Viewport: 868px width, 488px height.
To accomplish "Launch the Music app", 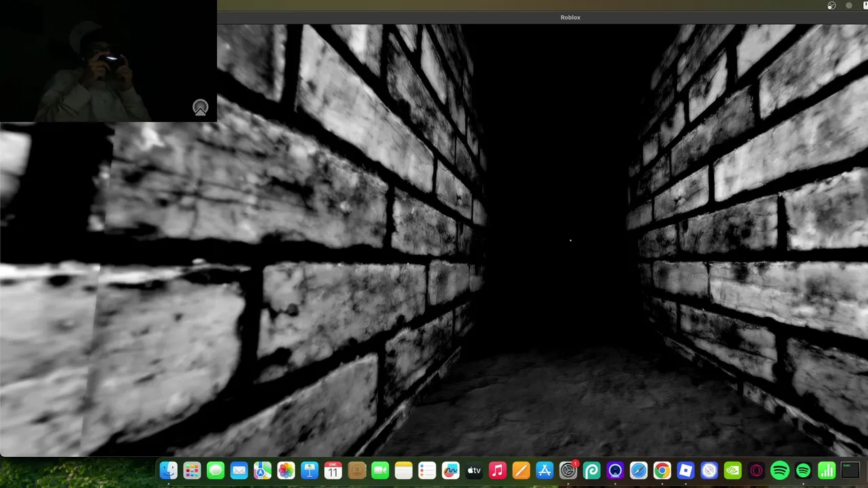I will click(x=498, y=470).
